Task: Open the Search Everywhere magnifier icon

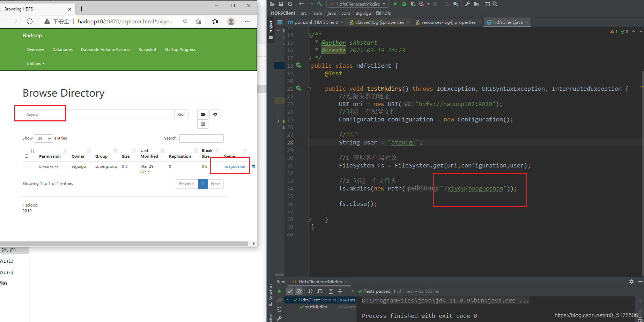Action: pyautogui.click(x=495, y=4)
